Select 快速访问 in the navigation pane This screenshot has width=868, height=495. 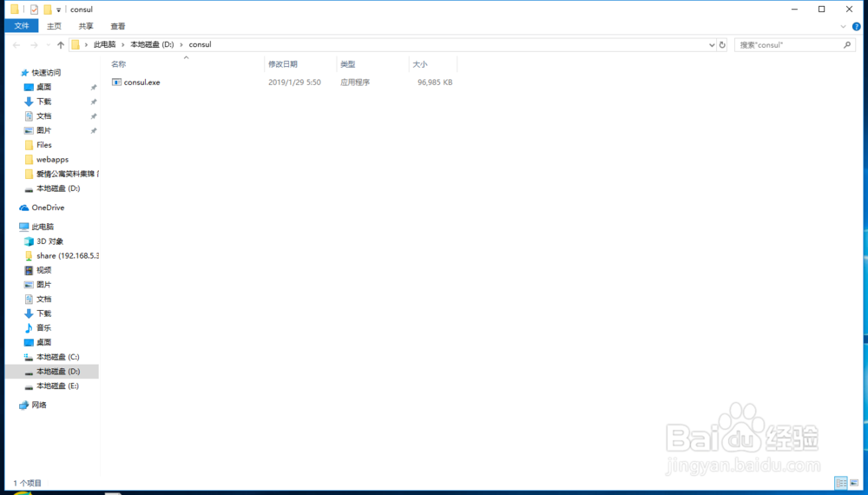click(x=46, y=73)
